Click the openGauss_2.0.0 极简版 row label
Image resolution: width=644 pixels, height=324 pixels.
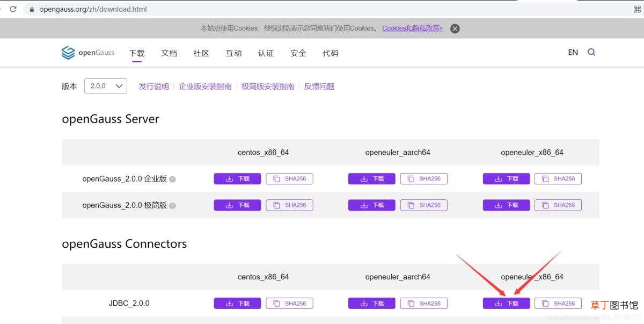[125, 205]
